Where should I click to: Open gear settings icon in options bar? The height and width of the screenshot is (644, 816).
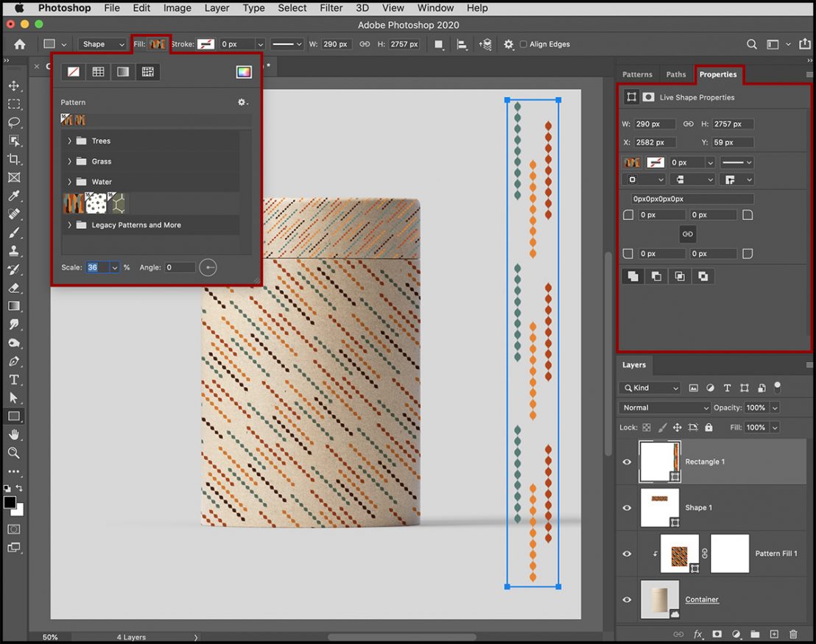pyautogui.click(x=508, y=44)
